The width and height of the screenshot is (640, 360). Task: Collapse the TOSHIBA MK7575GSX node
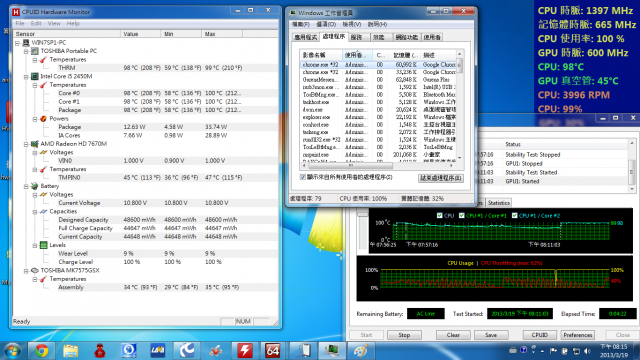tap(26, 271)
